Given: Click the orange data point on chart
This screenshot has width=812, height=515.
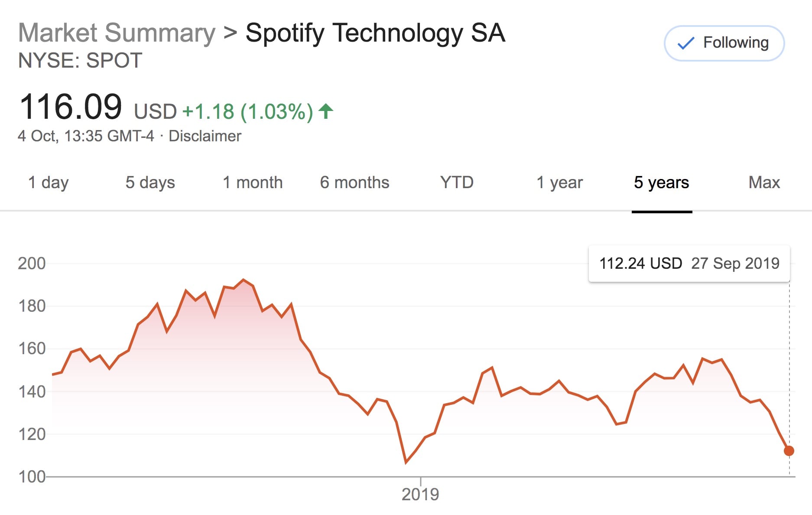Looking at the screenshot, I should coord(789,451).
